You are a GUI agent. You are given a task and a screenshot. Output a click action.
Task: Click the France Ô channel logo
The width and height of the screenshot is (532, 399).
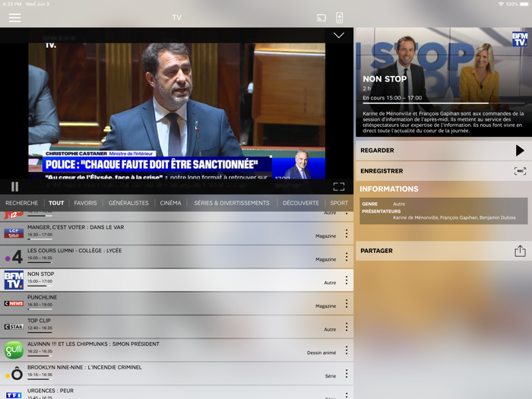(x=14, y=374)
